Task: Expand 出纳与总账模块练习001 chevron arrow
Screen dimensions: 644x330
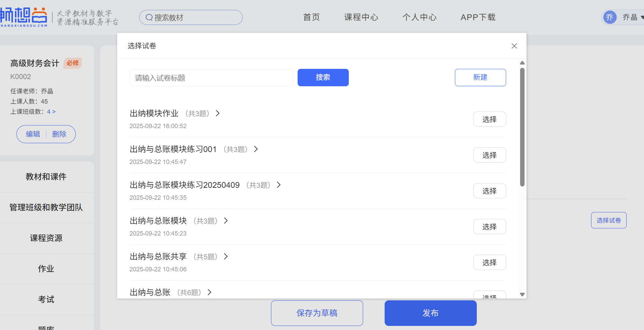Action: tap(256, 149)
